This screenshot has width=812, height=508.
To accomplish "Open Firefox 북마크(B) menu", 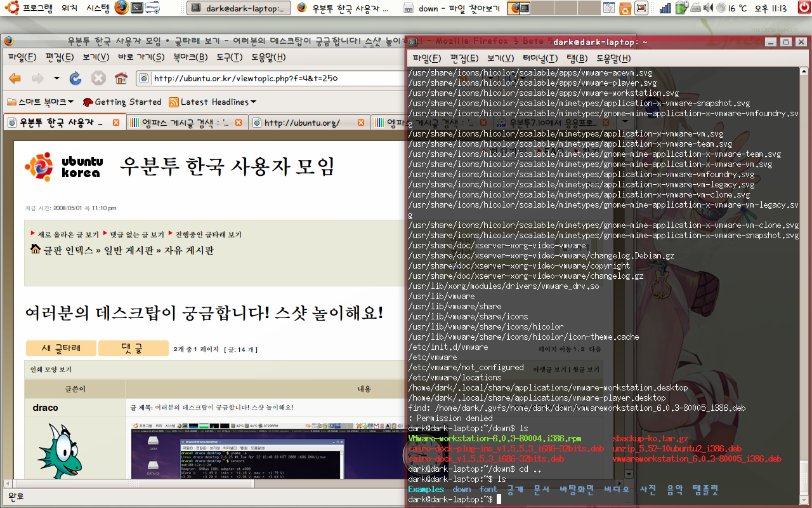I will (190, 57).
